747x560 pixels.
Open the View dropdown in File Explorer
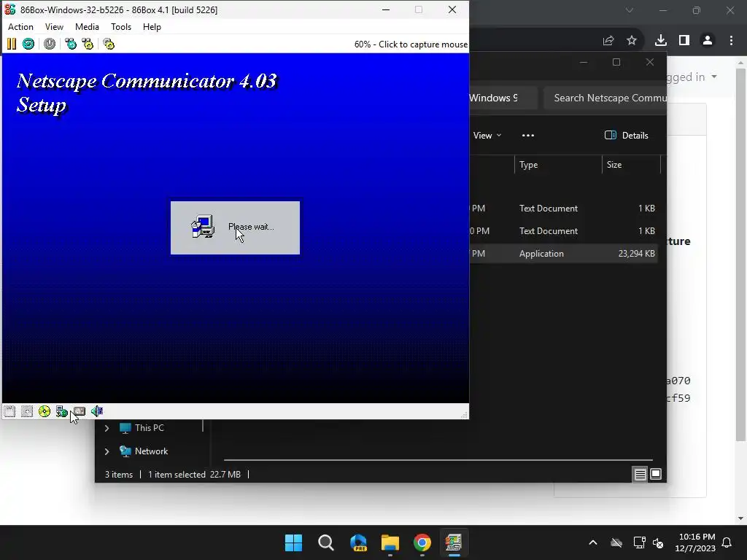click(x=487, y=136)
